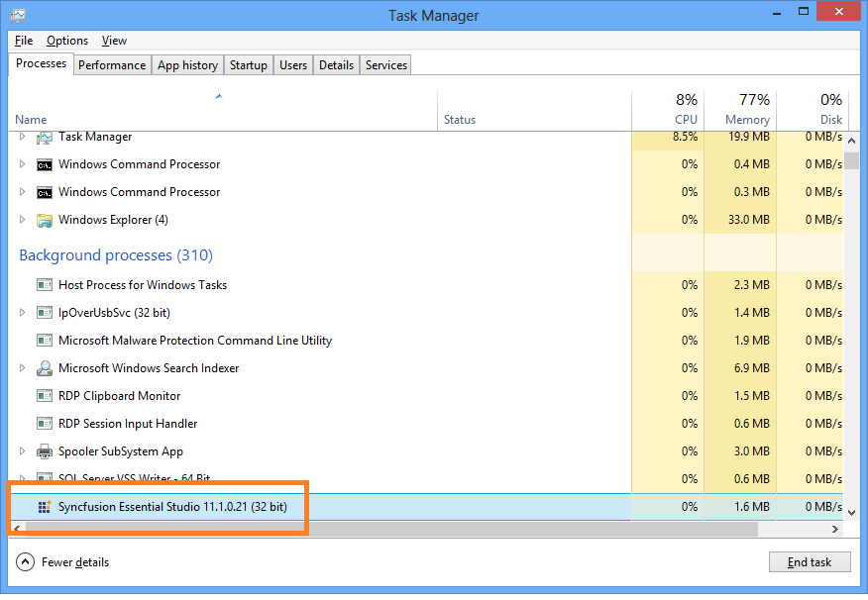Viewport: 868px width, 600px height.
Task: Click the horizontal scrollbar left arrow
Action: [17, 530]
